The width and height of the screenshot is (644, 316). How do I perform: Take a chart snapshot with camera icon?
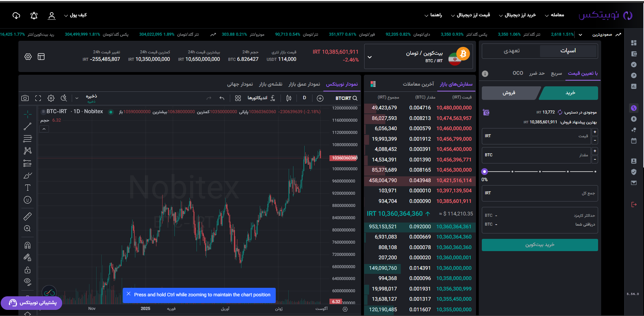point(25,98)
